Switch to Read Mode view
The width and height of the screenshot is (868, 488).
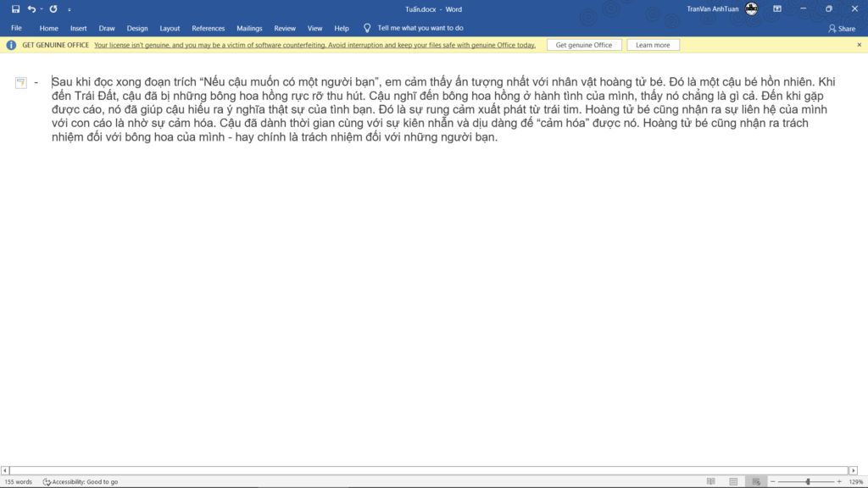(711, 482)
